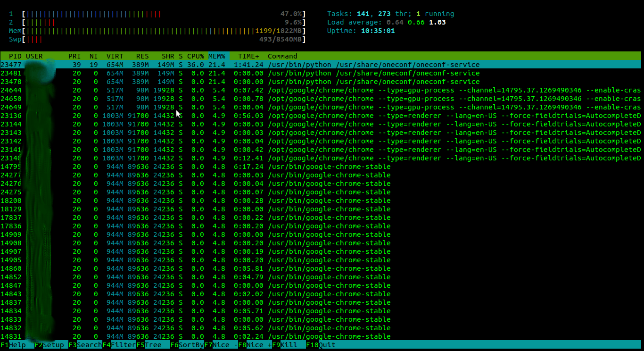Click the CPU 2 usage meter bar

tap(164, 22)
